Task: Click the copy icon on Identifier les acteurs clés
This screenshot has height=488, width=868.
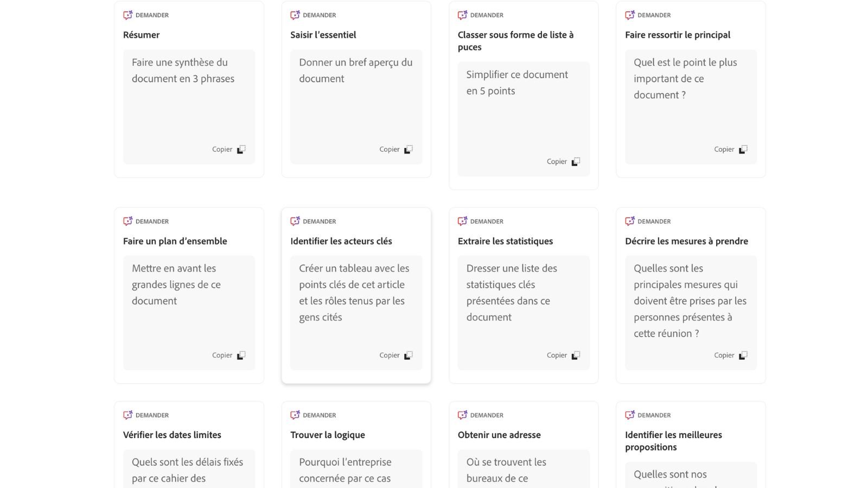Action: pyautogui.click(x=408, y=355)
